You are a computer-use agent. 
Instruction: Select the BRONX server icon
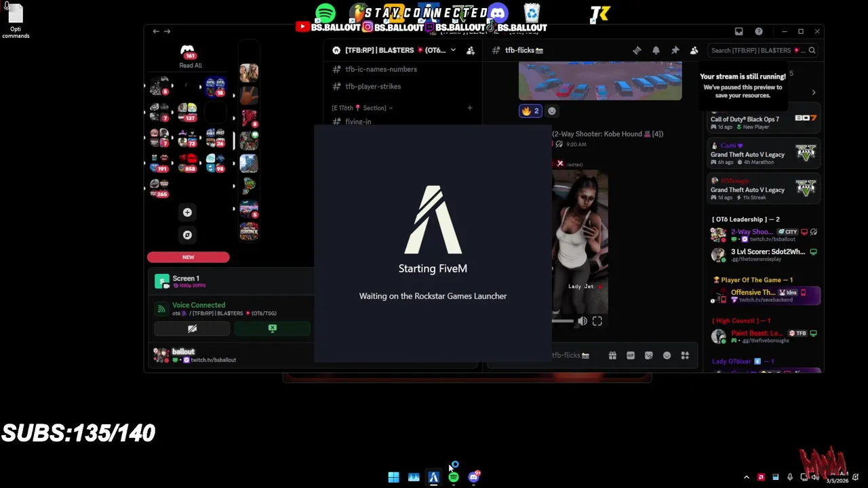coord(249,230)
